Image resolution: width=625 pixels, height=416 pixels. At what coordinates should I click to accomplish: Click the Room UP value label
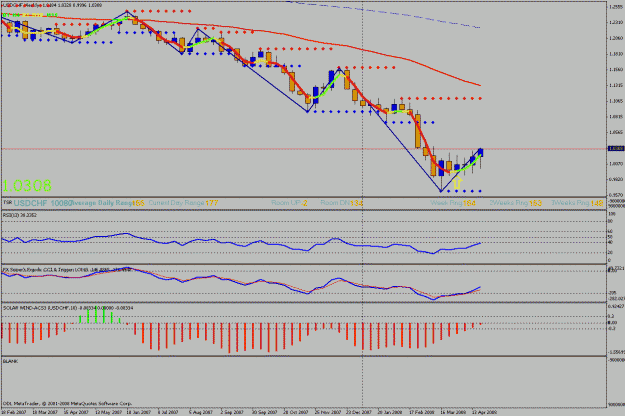[289, 203]
